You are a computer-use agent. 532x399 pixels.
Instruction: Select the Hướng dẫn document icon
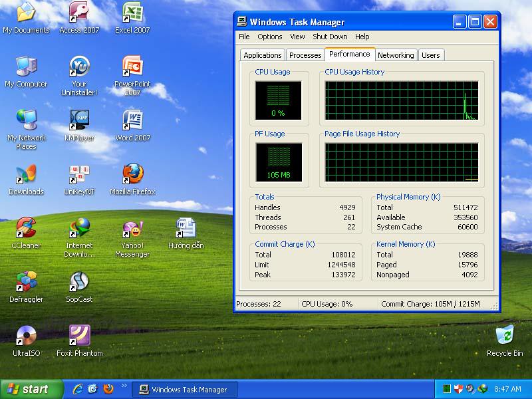click(x=186, y=233)
